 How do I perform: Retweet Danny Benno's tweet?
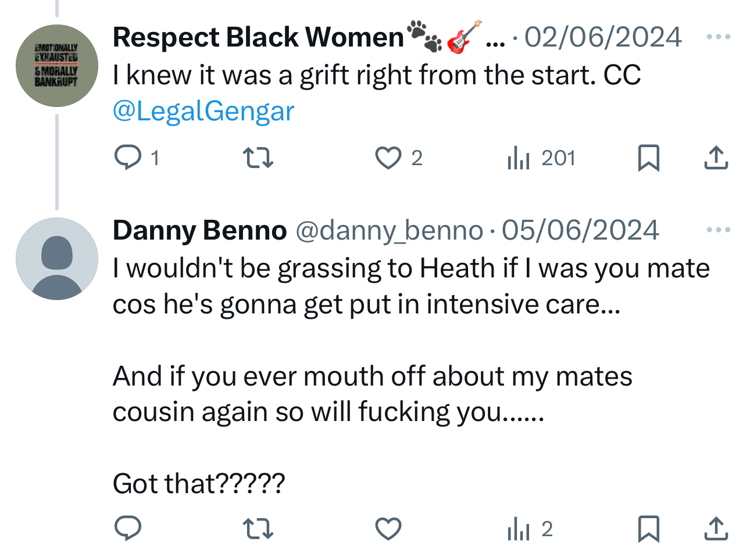[x=258, y=529]
